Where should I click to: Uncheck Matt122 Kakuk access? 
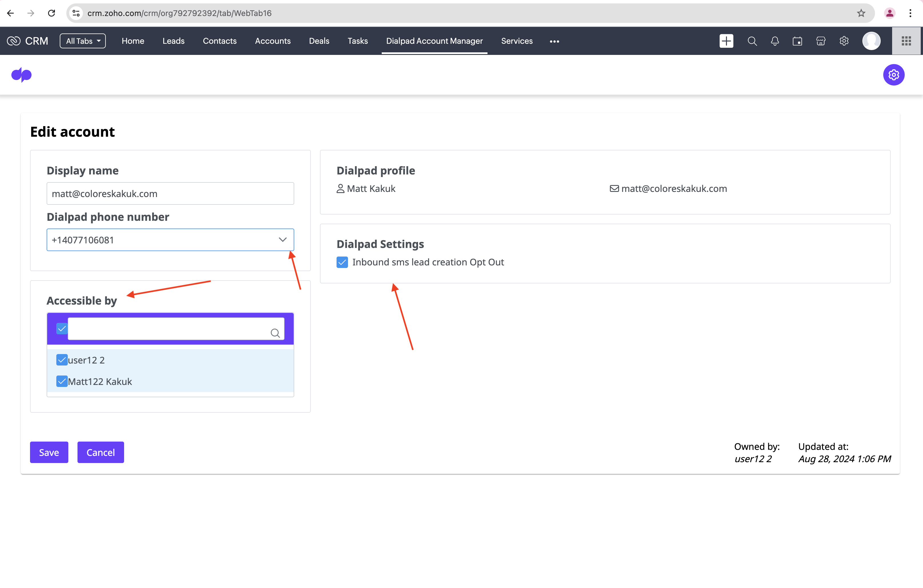click(x=62, y=382)
